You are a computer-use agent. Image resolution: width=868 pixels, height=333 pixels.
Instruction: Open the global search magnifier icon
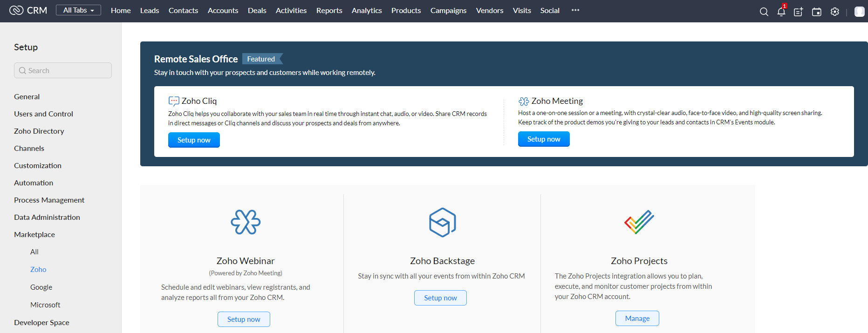point(764,12)
